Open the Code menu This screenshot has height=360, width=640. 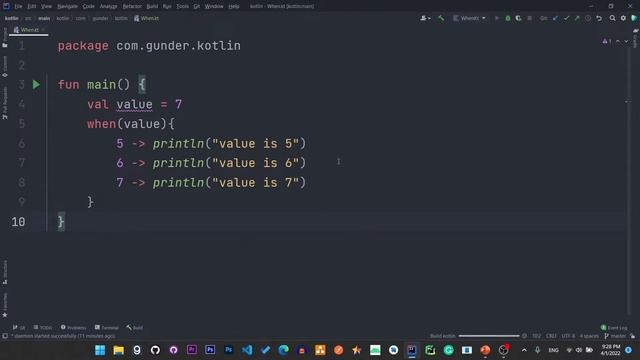pyautogui.click(x=89, y=7)
